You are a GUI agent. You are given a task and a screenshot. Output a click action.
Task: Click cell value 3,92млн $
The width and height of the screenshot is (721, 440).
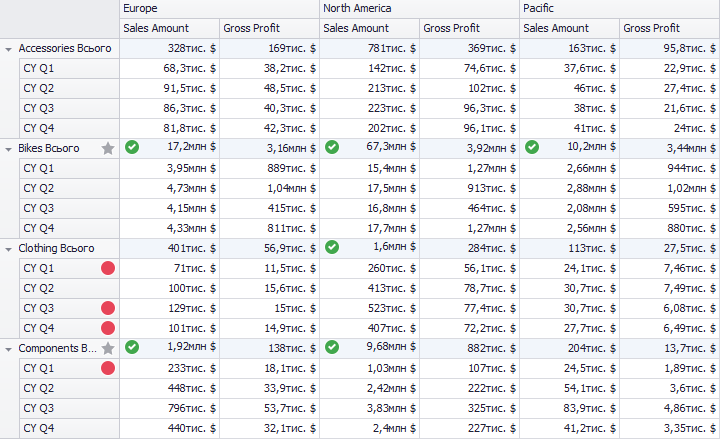tap(492, 149)
